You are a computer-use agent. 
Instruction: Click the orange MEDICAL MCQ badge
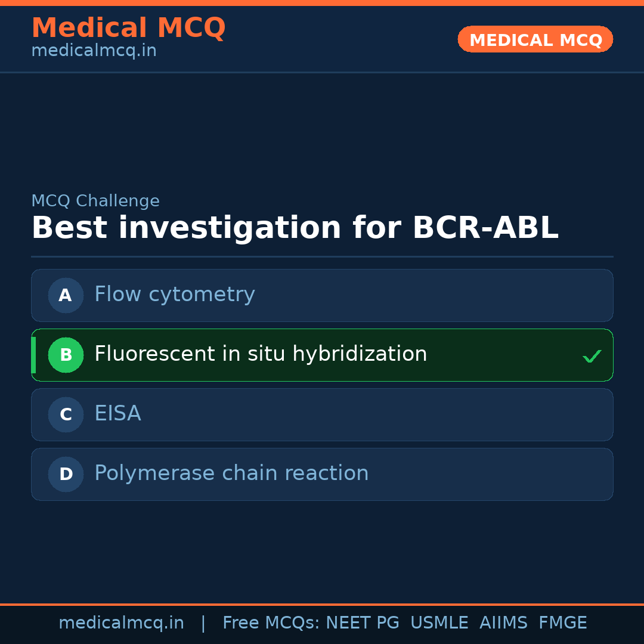click(535, 39)
